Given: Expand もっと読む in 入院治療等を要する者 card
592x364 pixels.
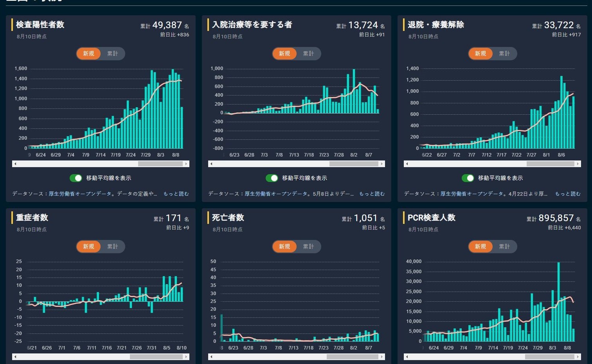Looking at the screenshot, I should pyautogui.click(x=372, y=194).
